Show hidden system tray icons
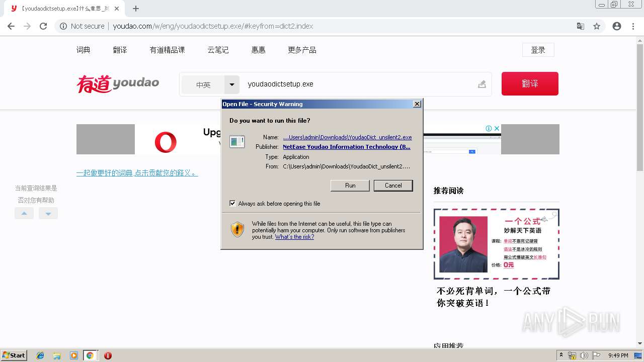Image resolution: width=644 pixels, height=362 pixels. [x=561, y=355]
